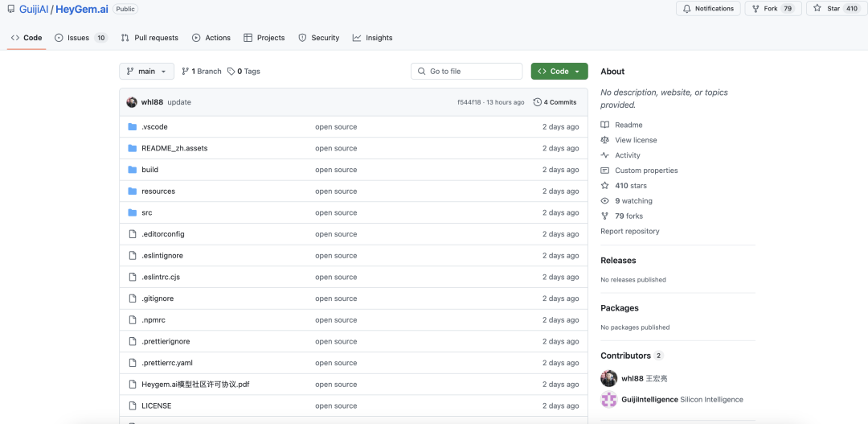Click whl88 username in commit header
This screenshot has height=424, width=868.
coord(152,102)
